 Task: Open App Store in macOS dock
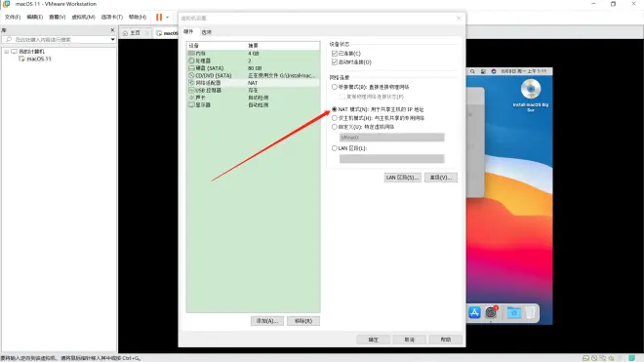click(x=474, y=312)
